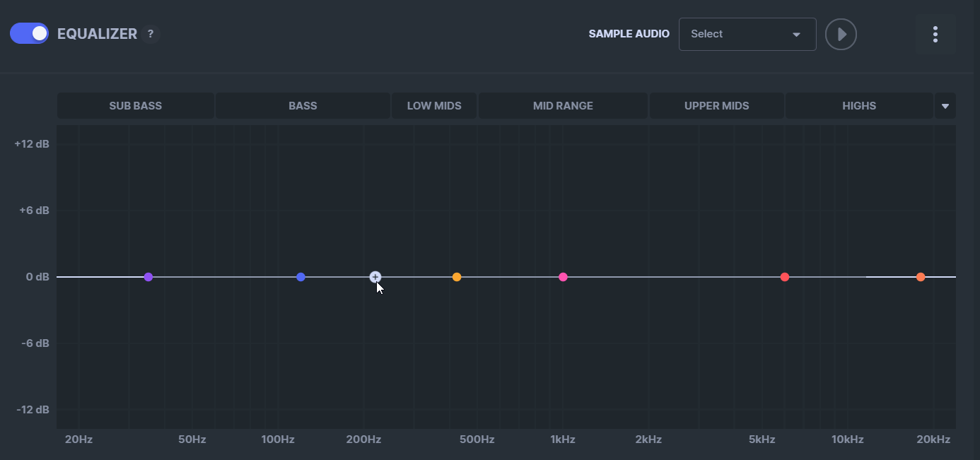Viewport: 980px width, 460px height.
Task: Add a new EQ point at the plus marker
Action: [x=375, y=277]
